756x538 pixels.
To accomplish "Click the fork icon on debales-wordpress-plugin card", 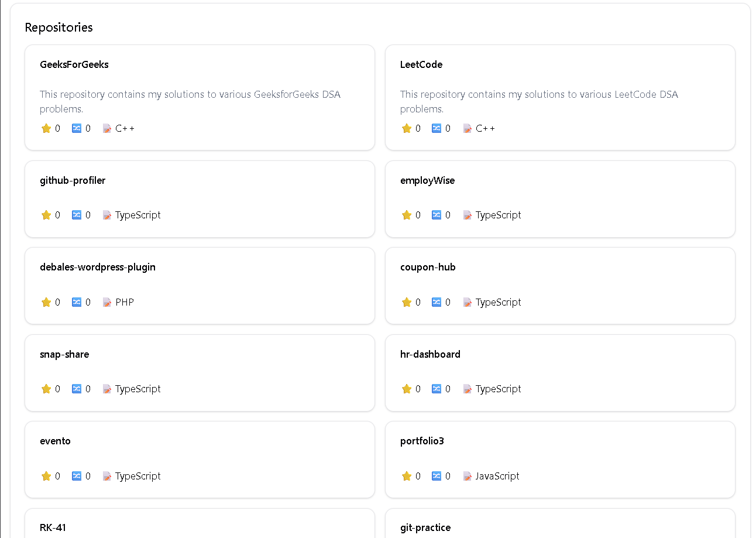I will [77, 302].
